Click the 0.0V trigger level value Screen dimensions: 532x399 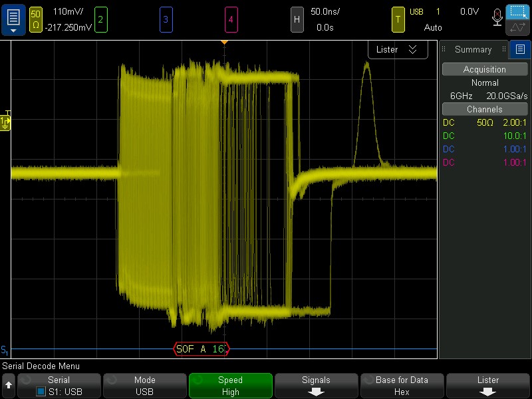tap(469, 11)
